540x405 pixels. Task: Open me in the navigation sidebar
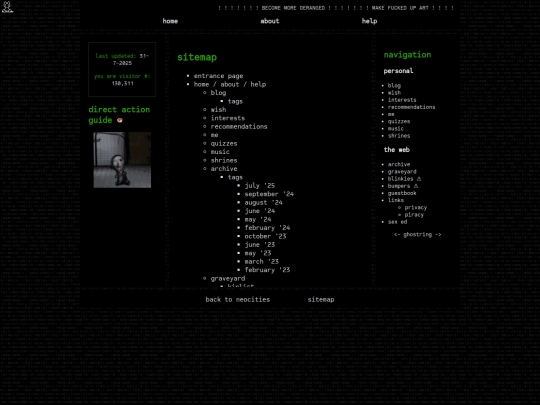(x=391, y=114)
